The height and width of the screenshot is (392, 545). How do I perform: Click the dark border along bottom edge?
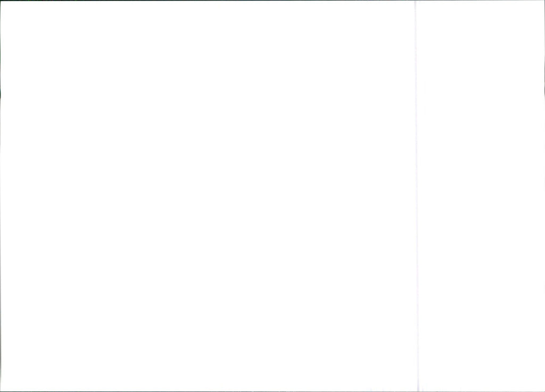point(272,391)
